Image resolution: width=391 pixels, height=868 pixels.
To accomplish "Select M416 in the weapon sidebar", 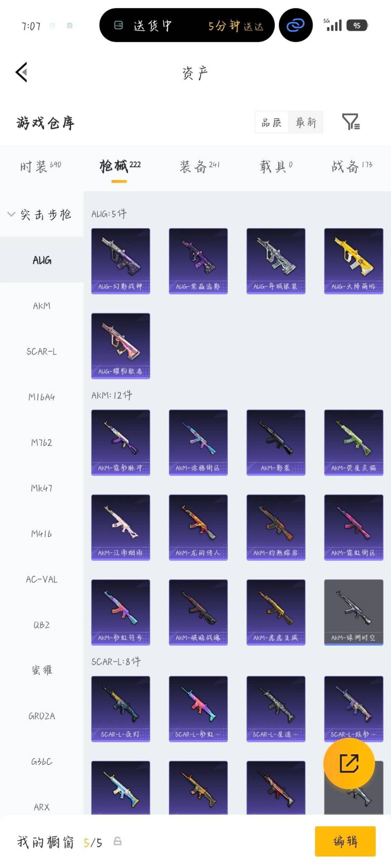I will pos(42,534).
